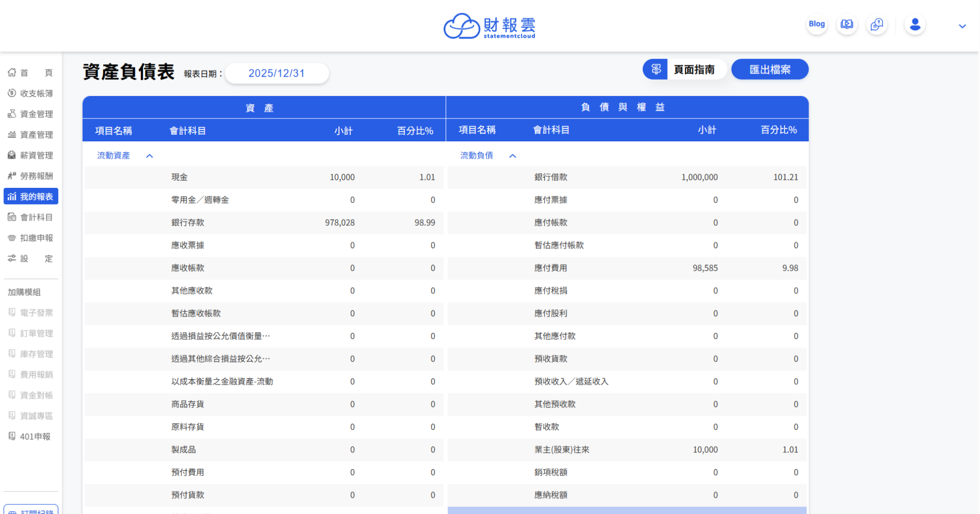Open the tutorial book icon in header
Viewport: 980px width, 514px height.
[x=847, y=24]
